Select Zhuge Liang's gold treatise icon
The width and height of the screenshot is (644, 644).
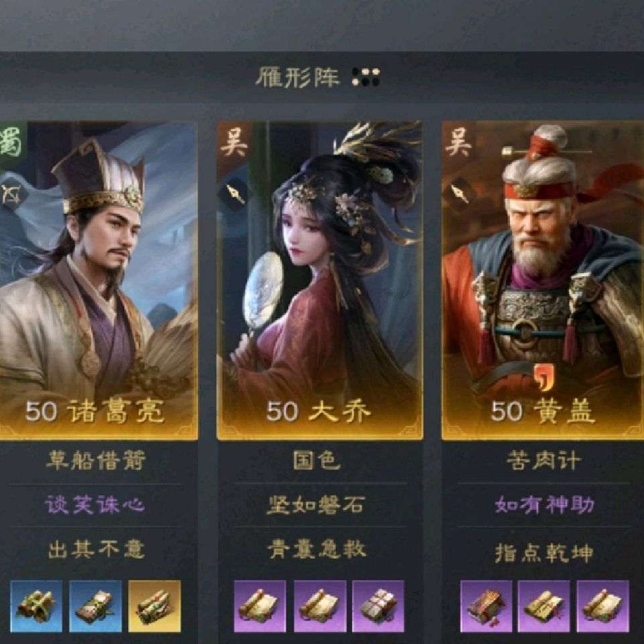pyautogui.click(x=154, y=606)
